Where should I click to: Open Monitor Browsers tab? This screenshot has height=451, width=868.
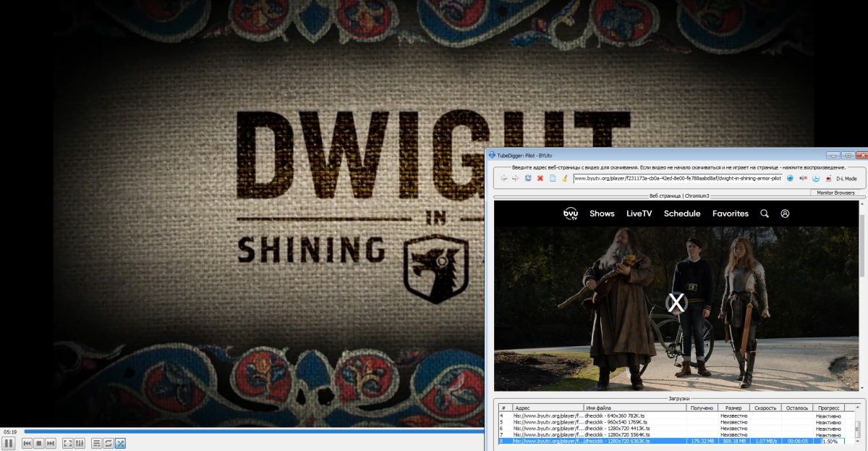(835, 193)
